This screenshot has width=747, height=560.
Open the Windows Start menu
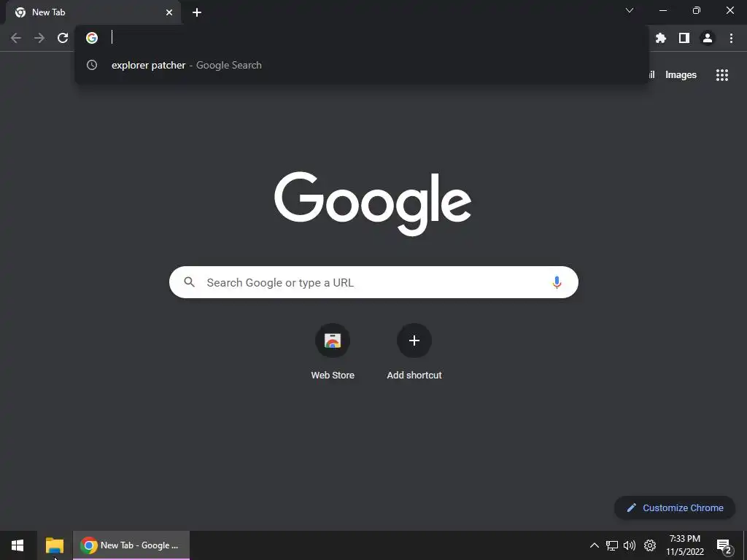(x=18, y=545)
